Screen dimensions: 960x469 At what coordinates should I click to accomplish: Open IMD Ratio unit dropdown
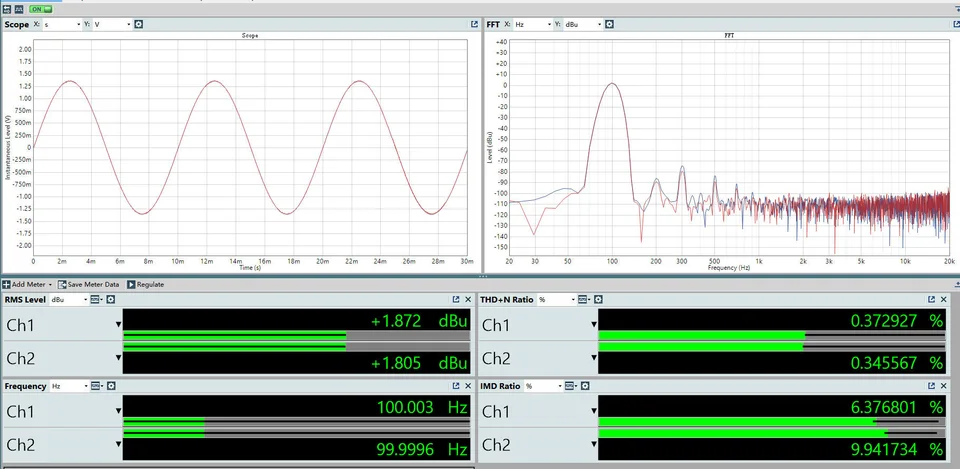[544, 386]
